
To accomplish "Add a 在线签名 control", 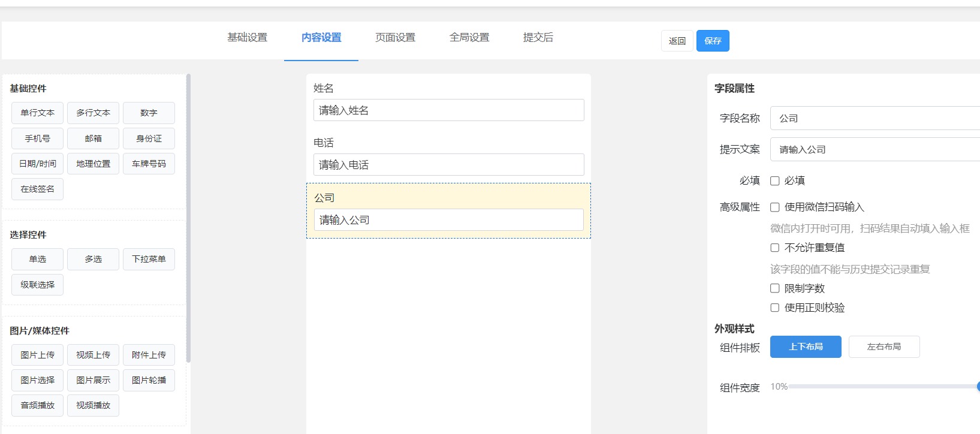I will (x=37, y=189).
